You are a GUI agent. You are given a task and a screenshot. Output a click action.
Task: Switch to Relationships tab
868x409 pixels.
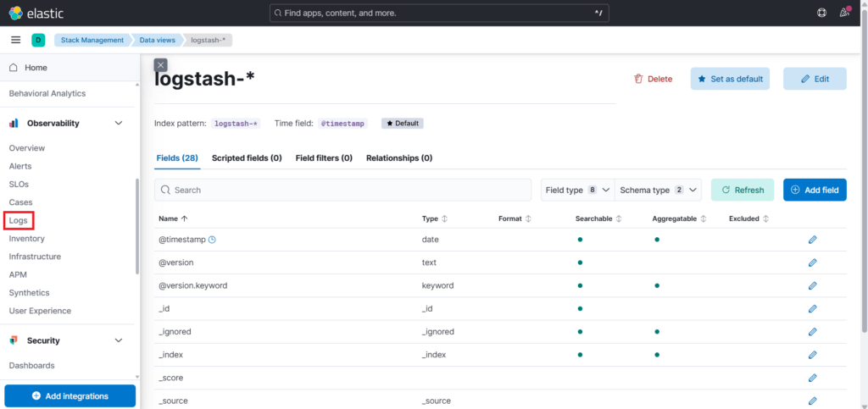tap(399, 158)
